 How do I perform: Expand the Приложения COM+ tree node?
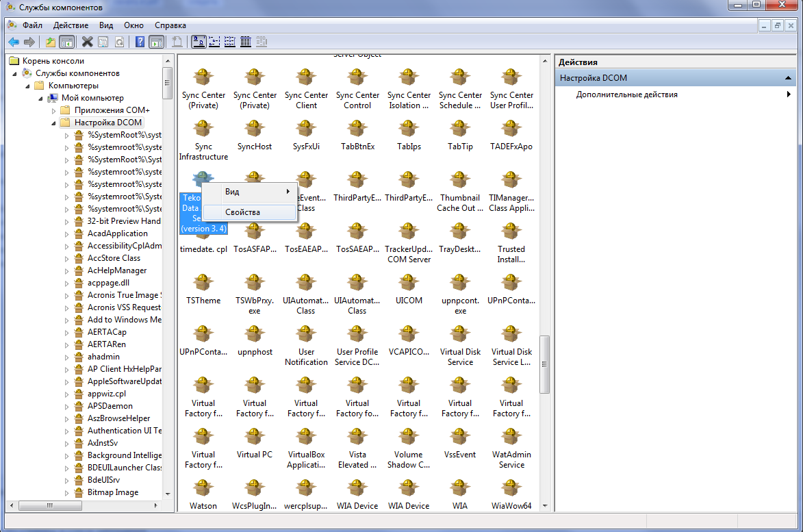tap(54, 111)
